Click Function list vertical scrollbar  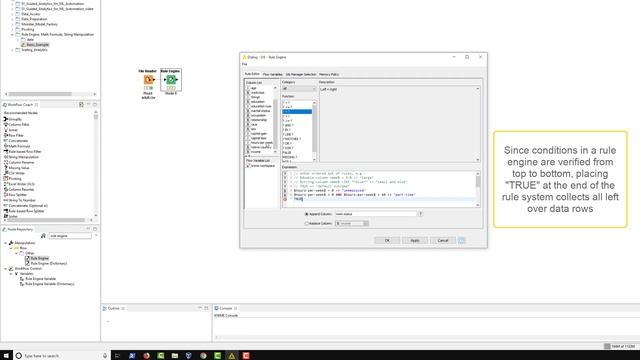click(314, 131)
